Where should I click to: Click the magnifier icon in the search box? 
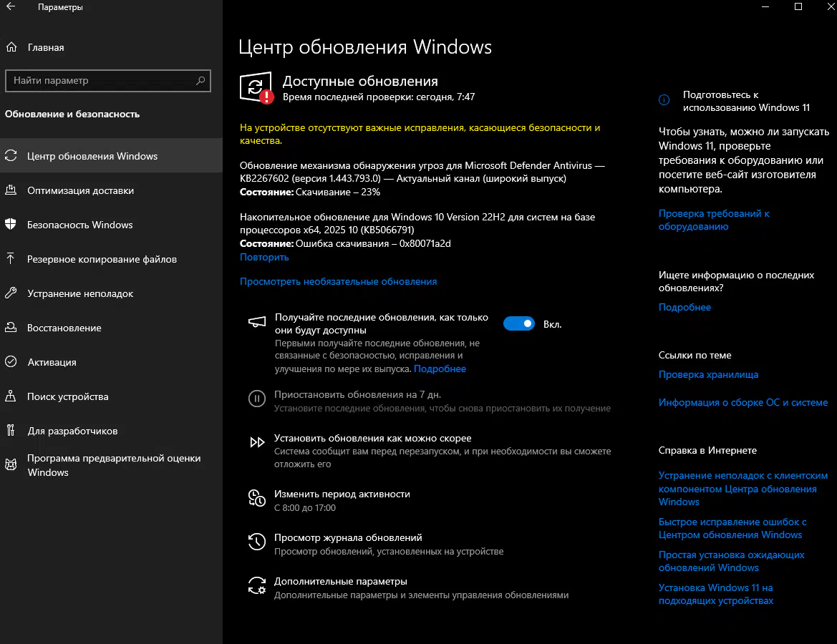pyautogui.click(x=201, y=81)
